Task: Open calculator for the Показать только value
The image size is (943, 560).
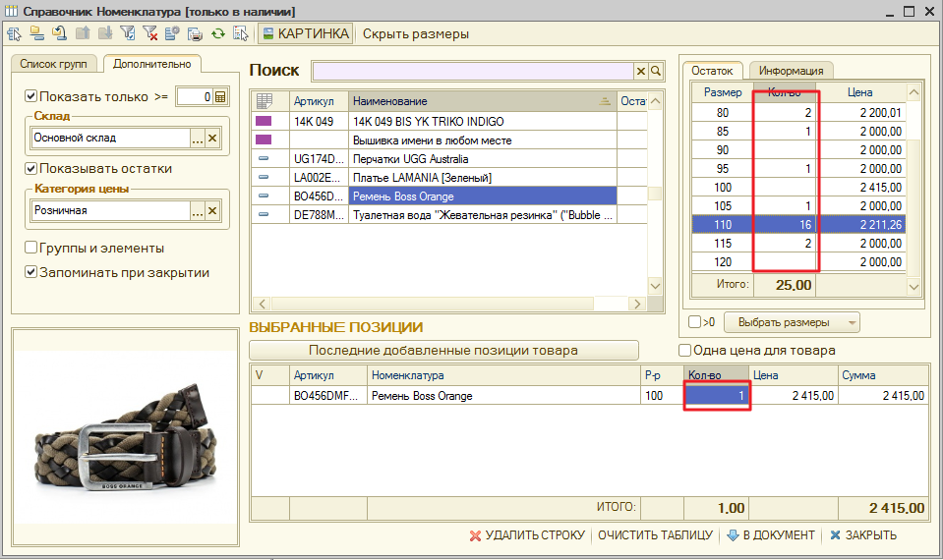Action: tap(220, 96)
